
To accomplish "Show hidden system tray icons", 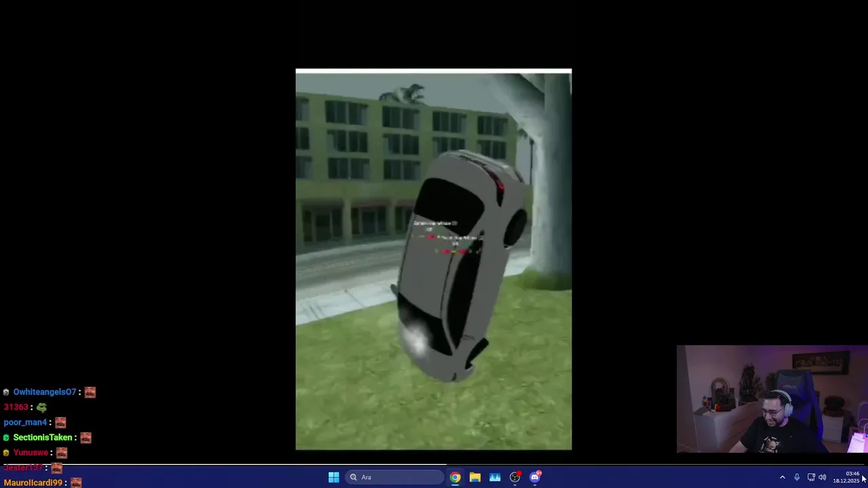I will click(782, 477).
